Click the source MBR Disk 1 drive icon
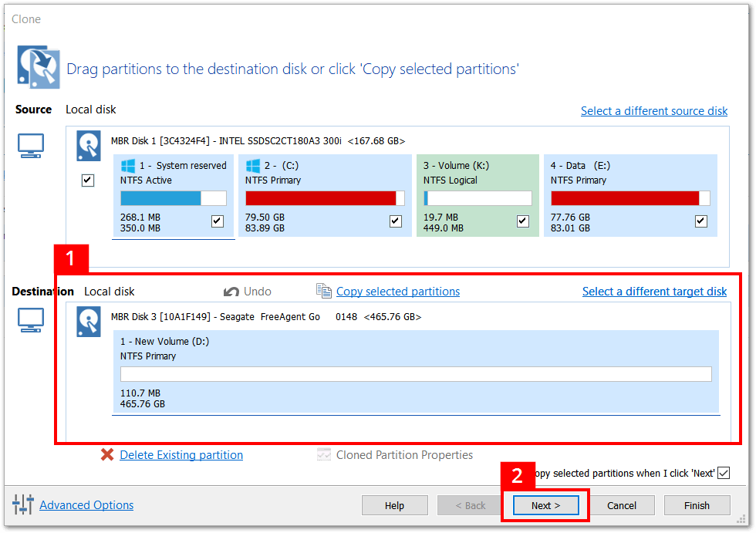The height and width of the screenshot is (533, 756). click(x=88, y=146)
